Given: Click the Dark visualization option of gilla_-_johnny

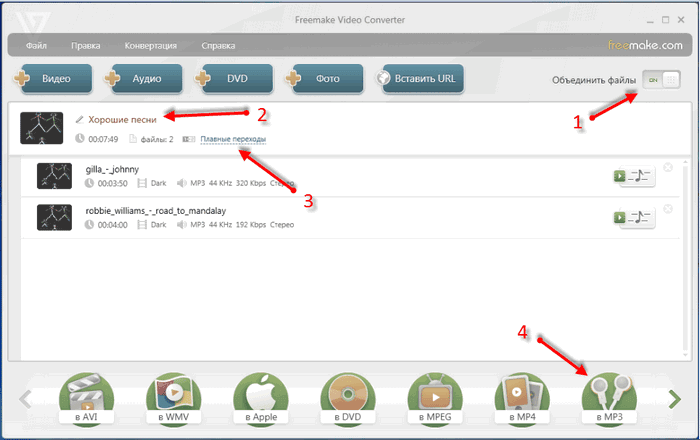Looking at the screenshot, I should 152,183.
